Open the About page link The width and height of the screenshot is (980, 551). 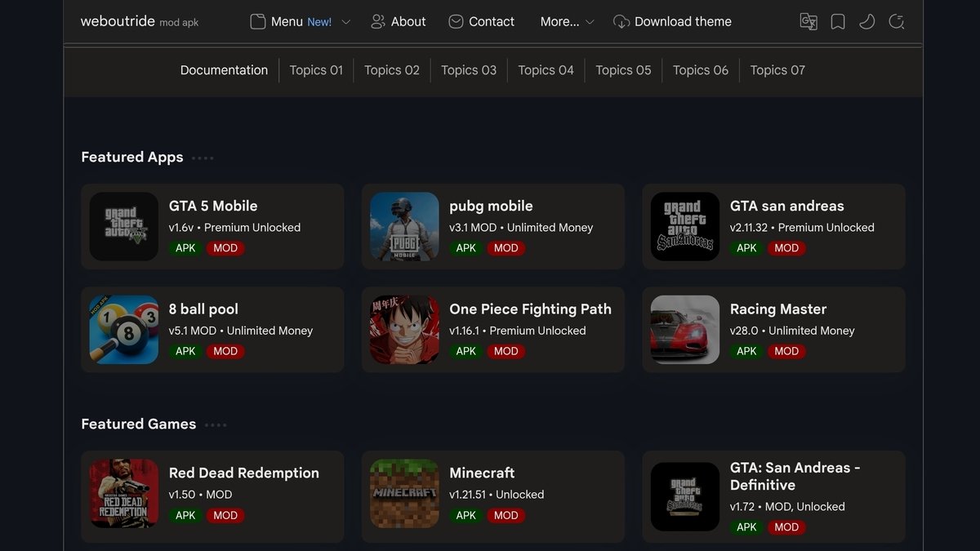coord(398,22)
